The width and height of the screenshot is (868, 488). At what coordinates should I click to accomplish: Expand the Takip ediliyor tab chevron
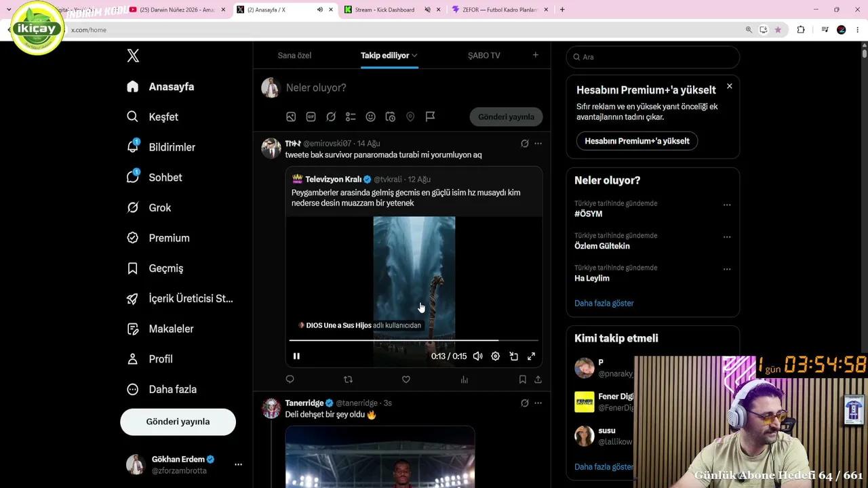[414, 56]
